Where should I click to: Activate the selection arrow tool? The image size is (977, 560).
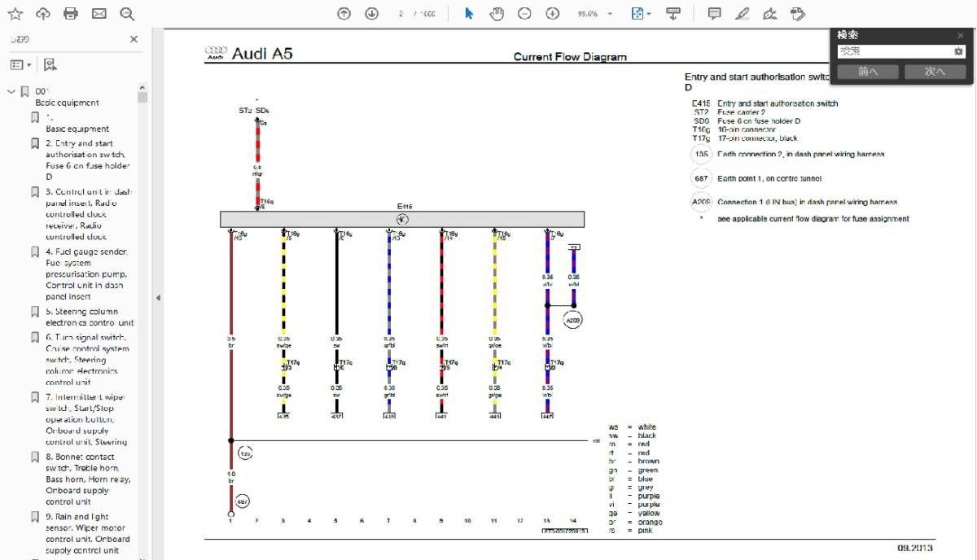[469, 14]
